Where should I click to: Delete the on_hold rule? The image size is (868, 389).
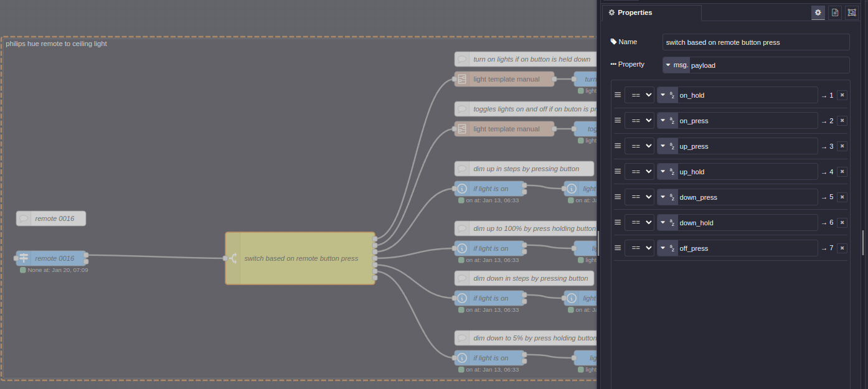pos(842,95)
